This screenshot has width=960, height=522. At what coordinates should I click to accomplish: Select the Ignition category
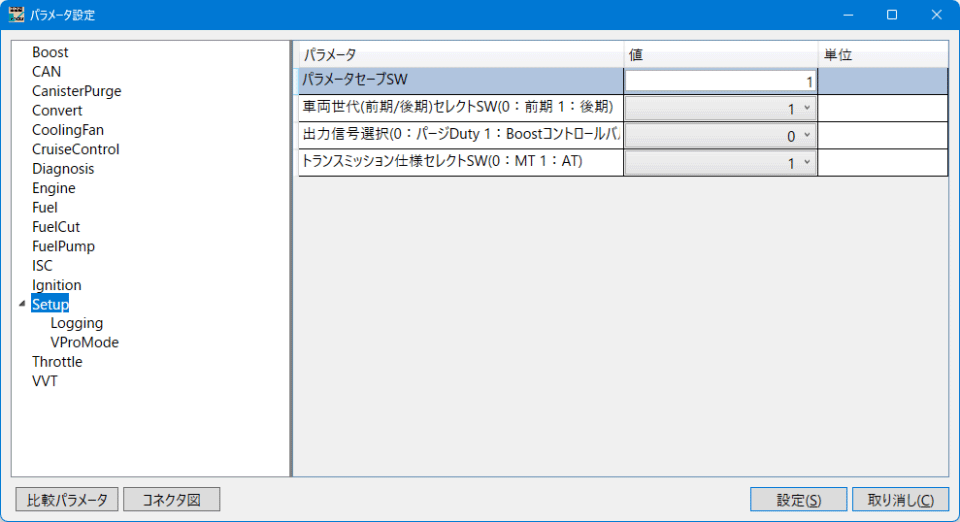click(56, 285)
